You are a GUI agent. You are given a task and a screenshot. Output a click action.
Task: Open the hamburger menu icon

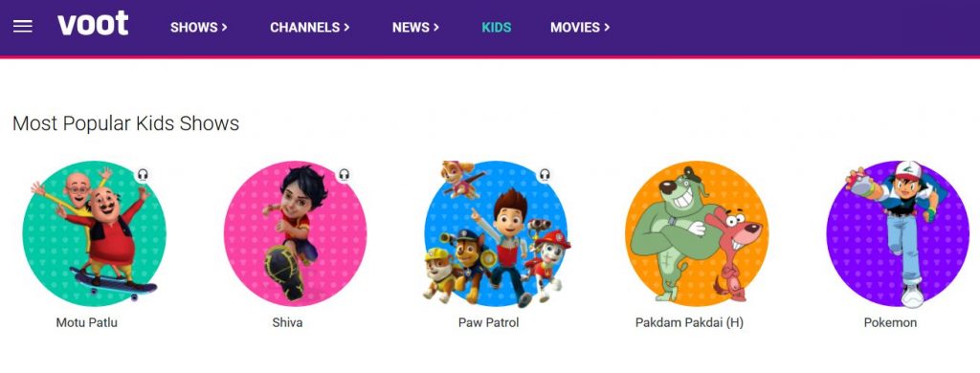[x=23, y=27]
